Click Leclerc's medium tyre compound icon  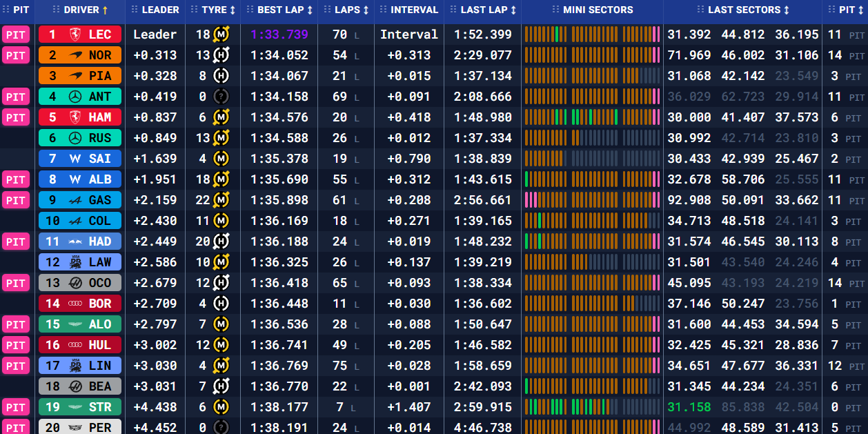pyautogui.click(x=221, y=34)
